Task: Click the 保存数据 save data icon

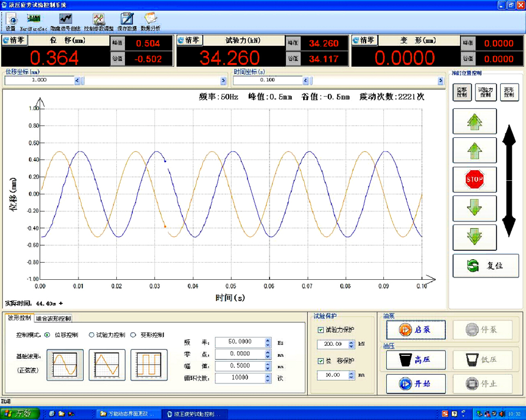Action: click(x=127, y=21)
